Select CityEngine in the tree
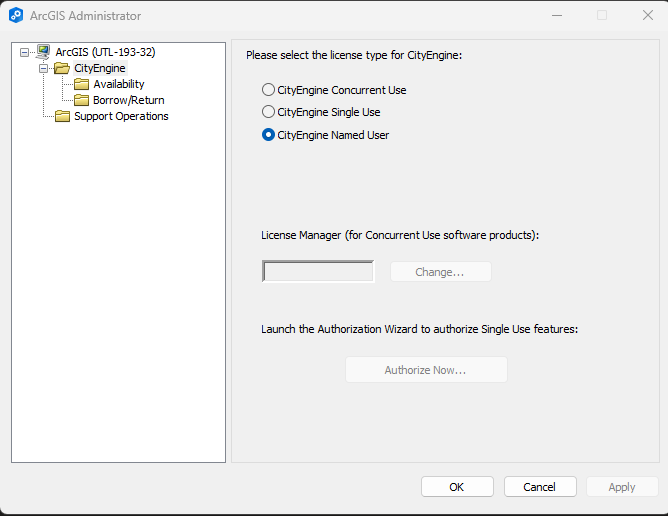Viewport: 668px width, 516px height. tap(100, 68)
